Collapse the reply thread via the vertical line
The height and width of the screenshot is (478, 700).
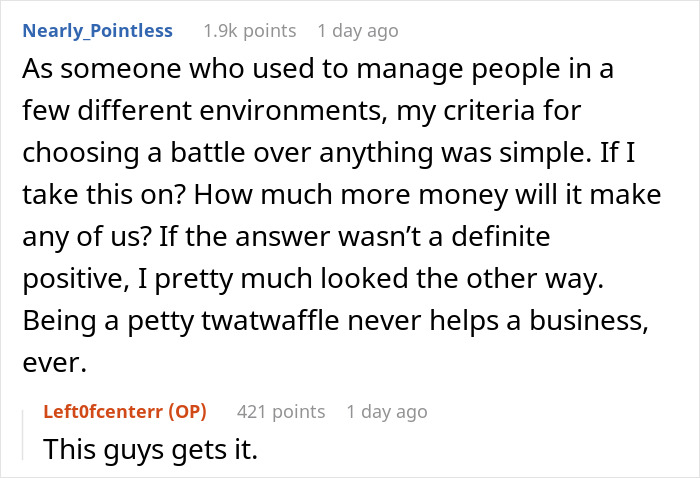23,435
